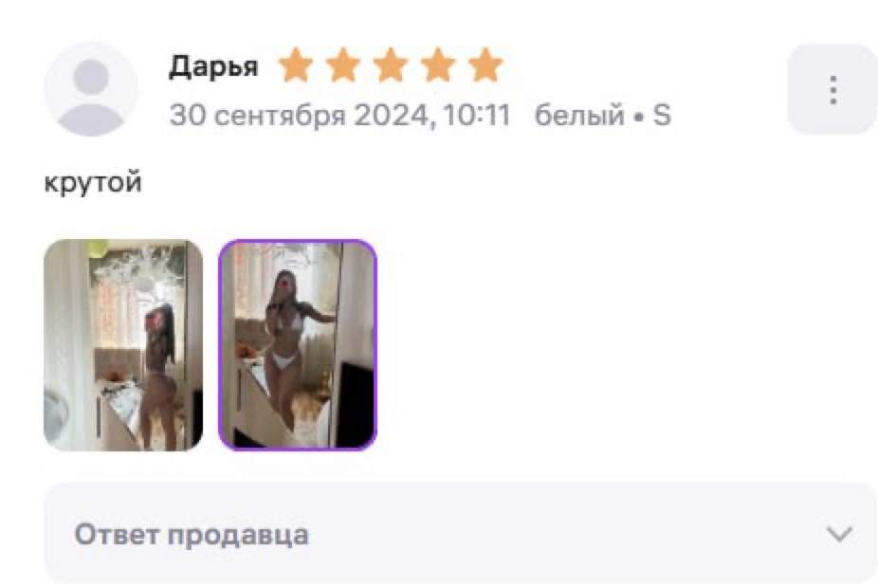Viewport: 878px width, 588px height.
Task: Click Дарья's default avatar icon
Action: (x=91, y=89)
